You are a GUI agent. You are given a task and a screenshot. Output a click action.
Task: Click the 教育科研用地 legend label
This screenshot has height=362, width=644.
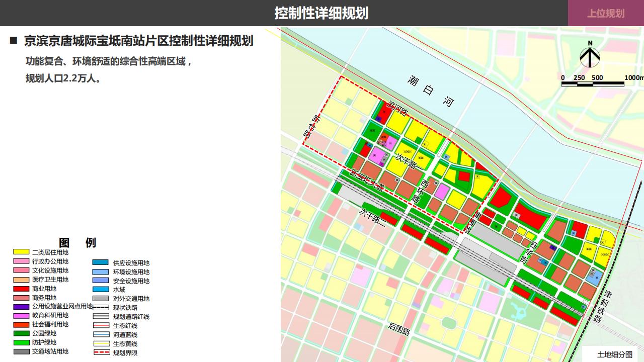(x=50, y=315)
